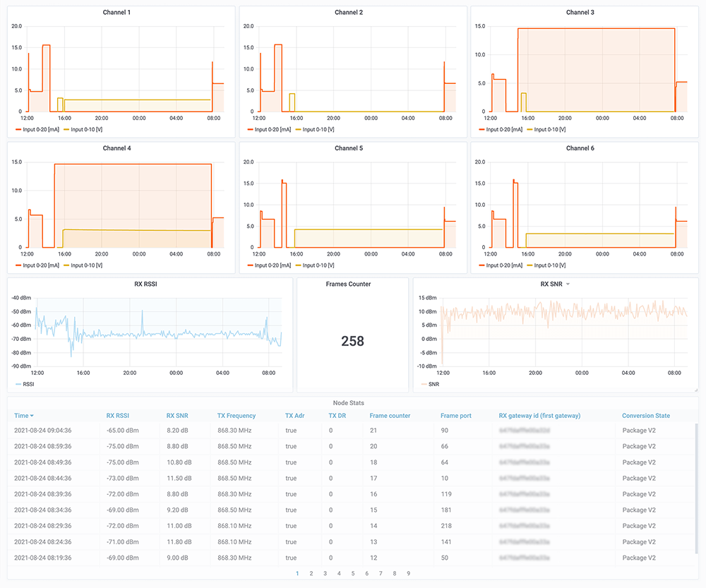Image resolution: width=706 pixels, height=588 pixels.
Task: Sort by RX SNR column header
Action: pyautogui.click(x=177, y=416)
